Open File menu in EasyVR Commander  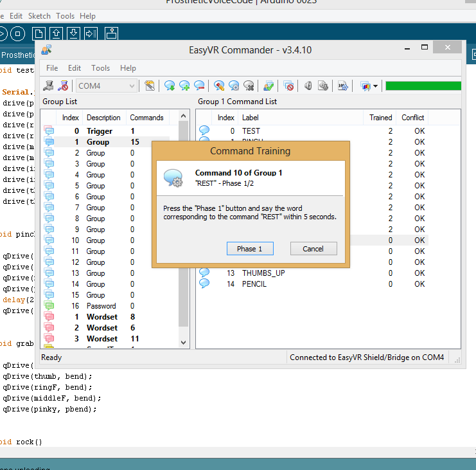tap(52, 68)
